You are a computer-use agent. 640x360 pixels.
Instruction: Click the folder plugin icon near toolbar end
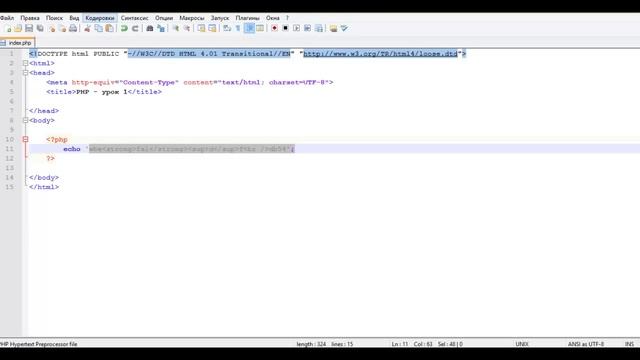333,28
